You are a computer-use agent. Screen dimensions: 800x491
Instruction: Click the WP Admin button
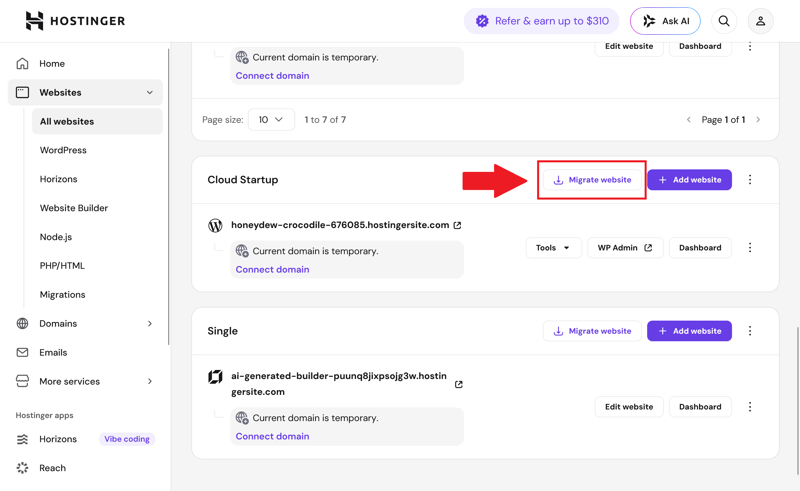[x=625, y=248]
